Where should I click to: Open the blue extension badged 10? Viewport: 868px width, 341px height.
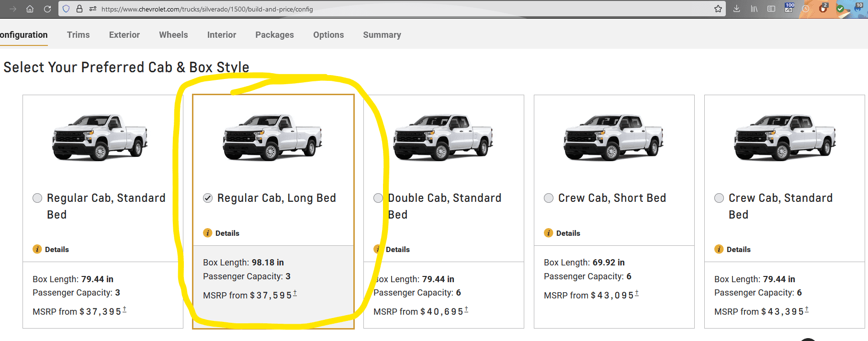click(x=858, y=8)
